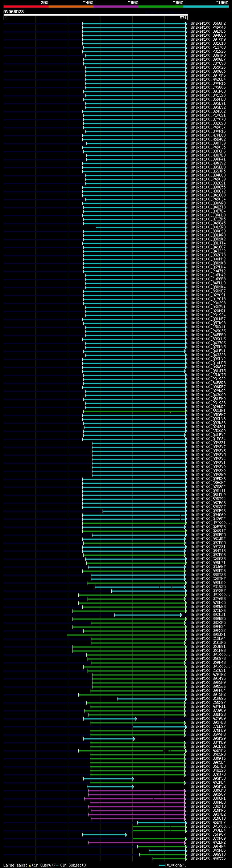Click the cyan ~100% identity legend bar
This screenshot has height=868, width=232.
(x=206, y=7)
